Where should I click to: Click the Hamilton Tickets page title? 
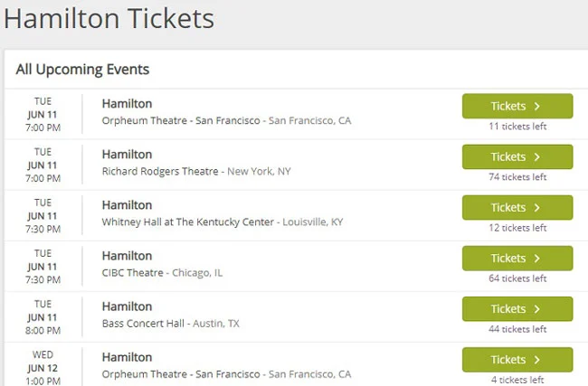click(x=109, y=18)
